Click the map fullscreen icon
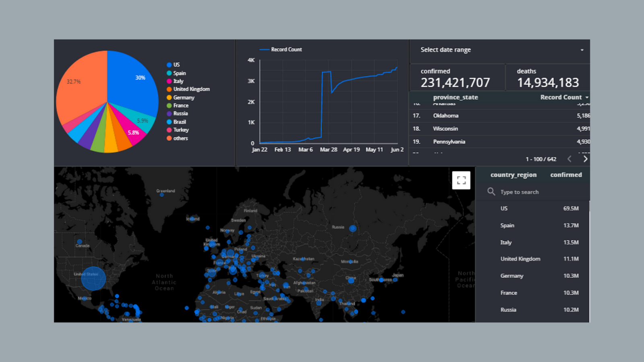This screenshot has height=362, width=644. point(461,180)
